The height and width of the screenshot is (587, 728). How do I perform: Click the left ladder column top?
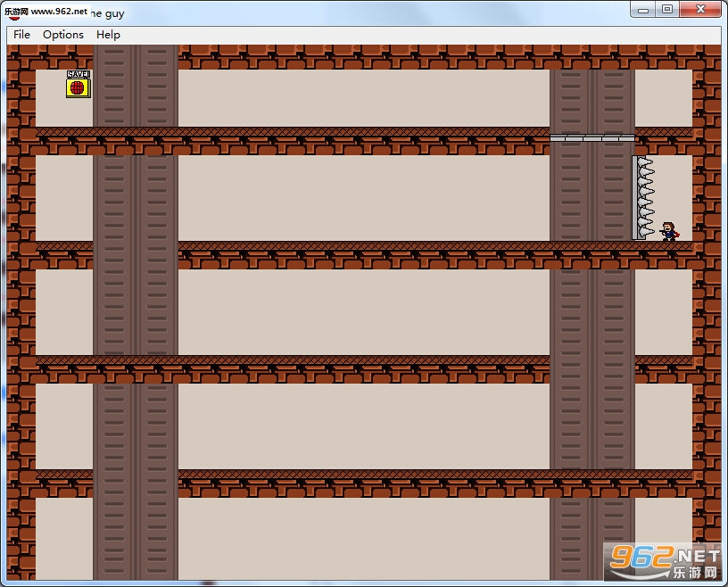point(136,86)
